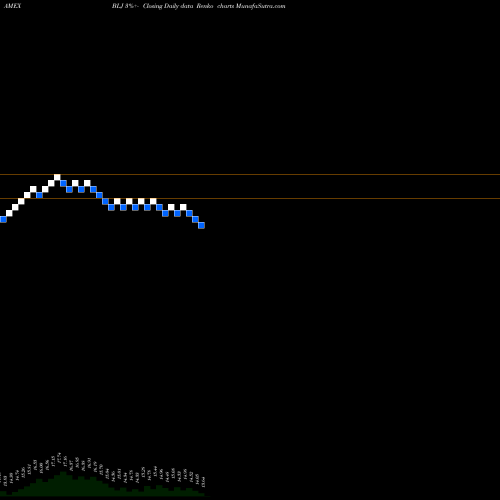Image resolution: width=500 pixels, height=500 pixels.
Task: Select the last blue Renko brick
Action: (201, 225)
